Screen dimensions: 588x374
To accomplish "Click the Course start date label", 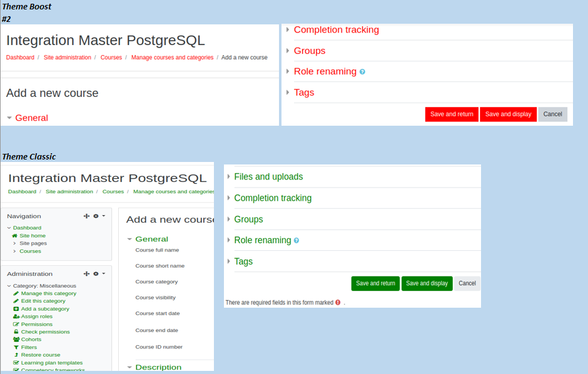I will (x=158, y=313).
